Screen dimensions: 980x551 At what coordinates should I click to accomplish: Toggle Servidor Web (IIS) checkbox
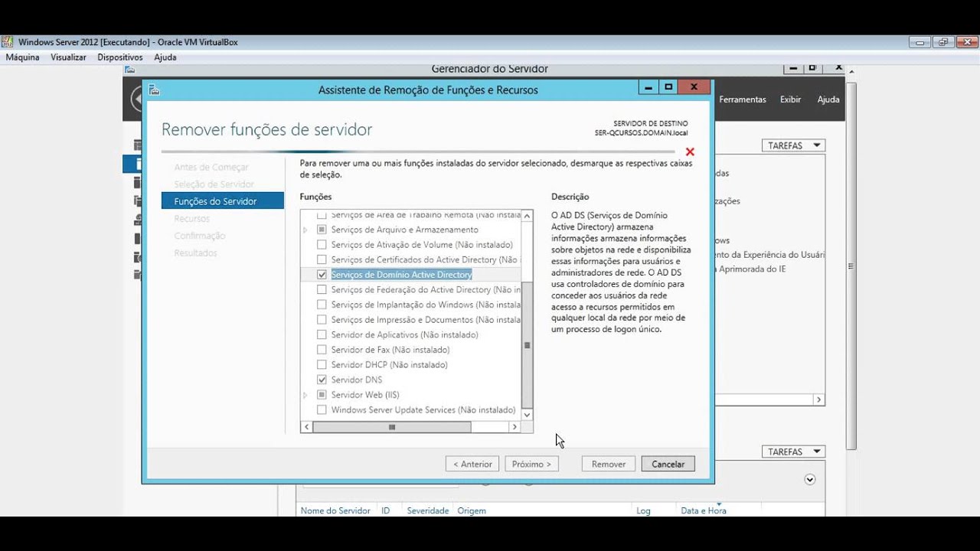tap(322, 395)
